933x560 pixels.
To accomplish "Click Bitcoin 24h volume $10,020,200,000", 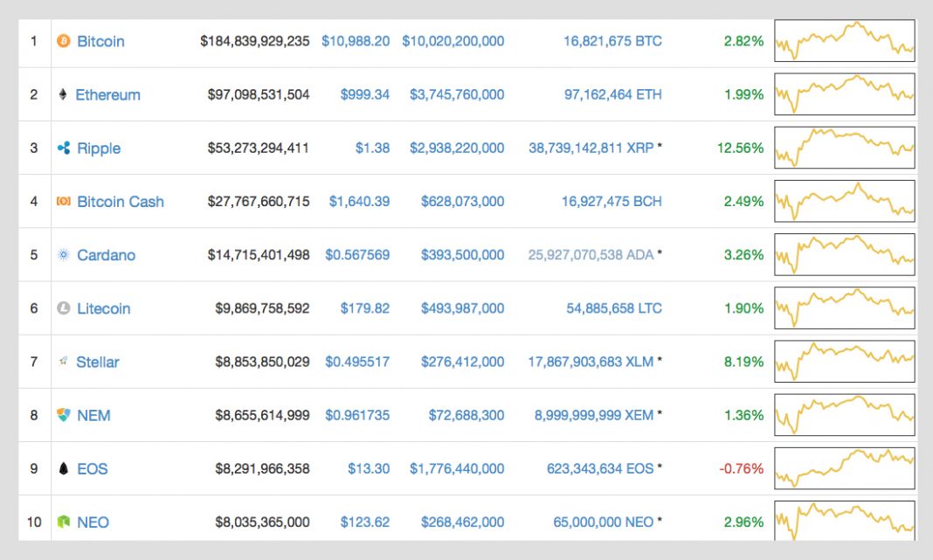I will coord(453,41).
